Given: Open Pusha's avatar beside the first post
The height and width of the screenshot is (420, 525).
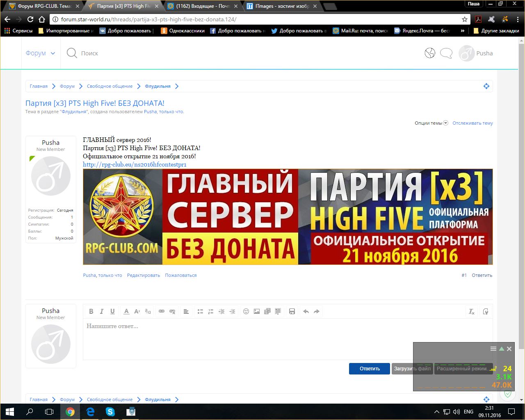Looking at the screenshot, I should tap(51, 176).
